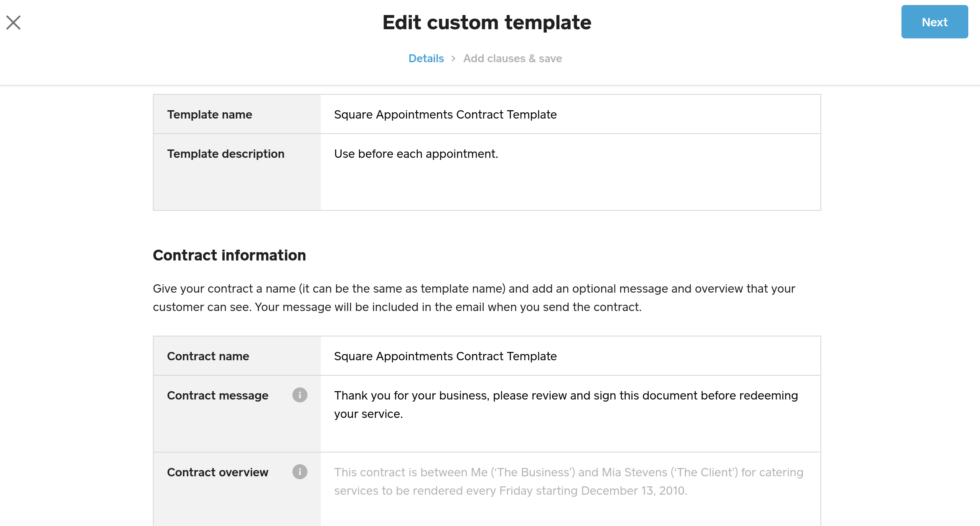Click the Next button
This screenshot has height=526, width=980.
pos(934,22)
